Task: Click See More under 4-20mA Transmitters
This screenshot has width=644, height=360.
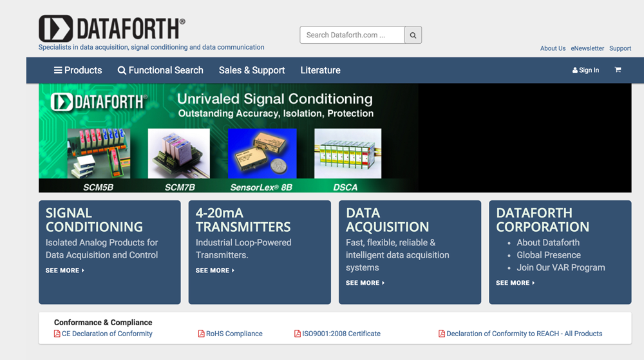Action: 215,270
